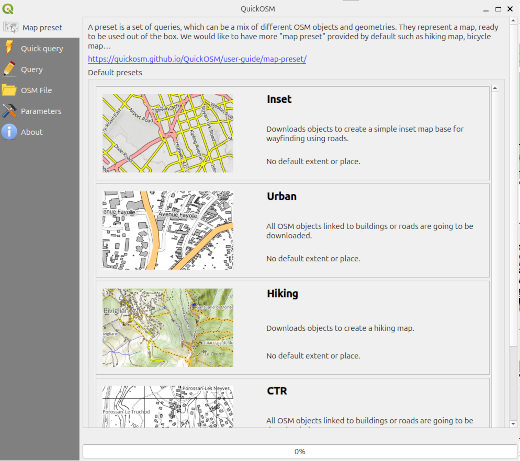Image resolution: width=520 pixels, height=461 pixels.
Task: Click the Quick query lightning icon
Action: pyautogui.click(x=9, y=48)
